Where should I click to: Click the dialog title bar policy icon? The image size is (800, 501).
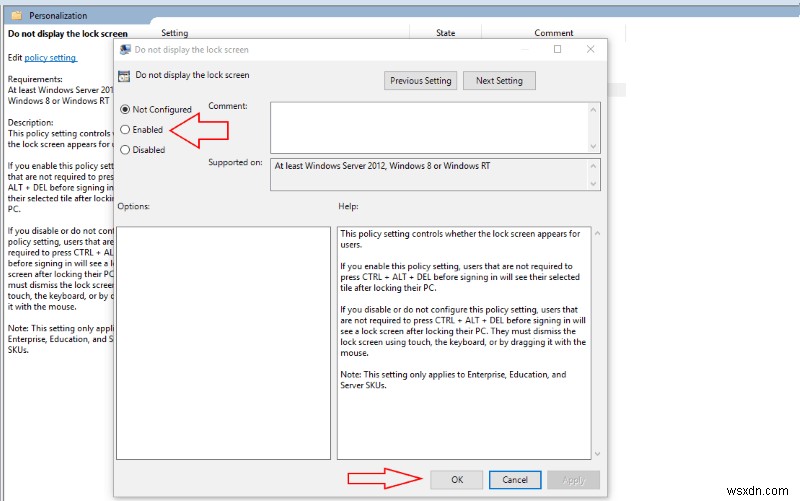(125, 49)
